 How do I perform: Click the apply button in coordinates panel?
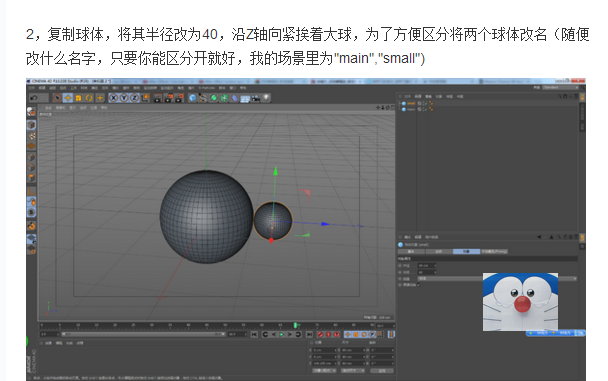click(382, 371)
